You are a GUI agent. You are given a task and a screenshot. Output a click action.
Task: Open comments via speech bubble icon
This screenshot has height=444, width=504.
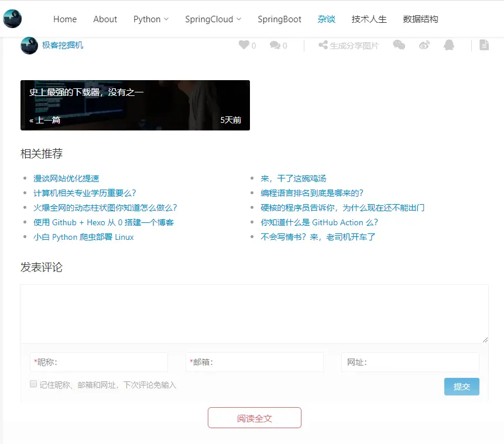(x=275, y=45)
